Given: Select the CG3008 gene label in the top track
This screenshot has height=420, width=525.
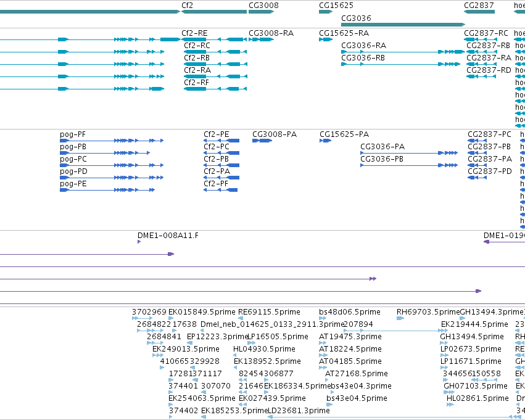Looking at the screenshot, I should click(263, 6).
